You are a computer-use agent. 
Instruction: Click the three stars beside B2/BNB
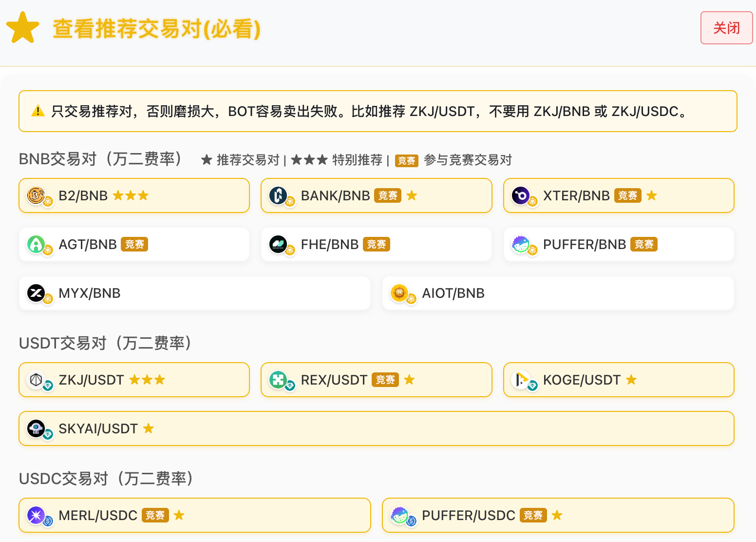131,195
